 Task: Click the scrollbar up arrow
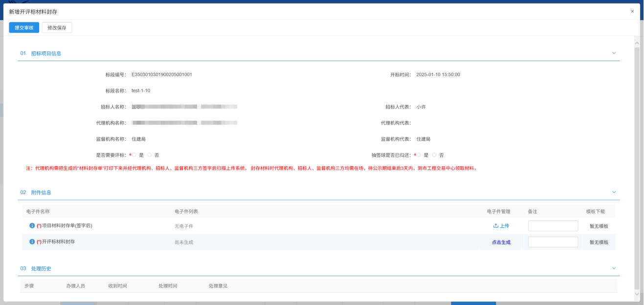click(637, 40)
